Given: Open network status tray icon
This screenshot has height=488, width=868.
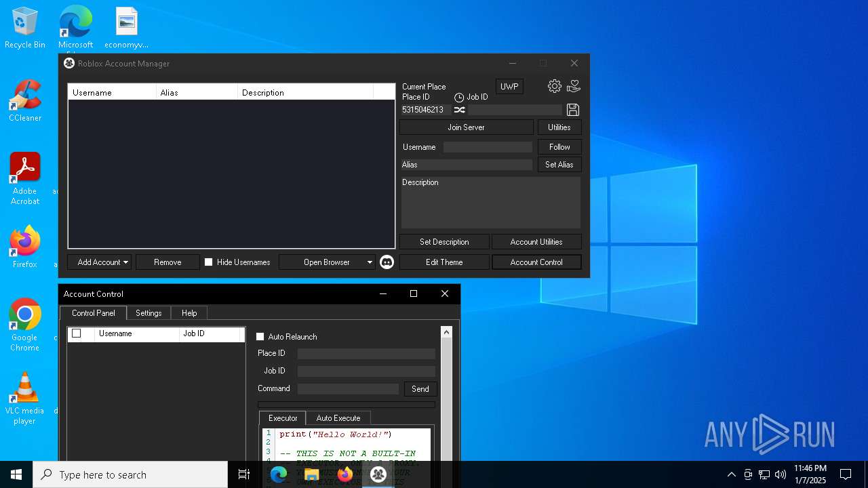Looking at the screenshot, I should pos(764,474).
